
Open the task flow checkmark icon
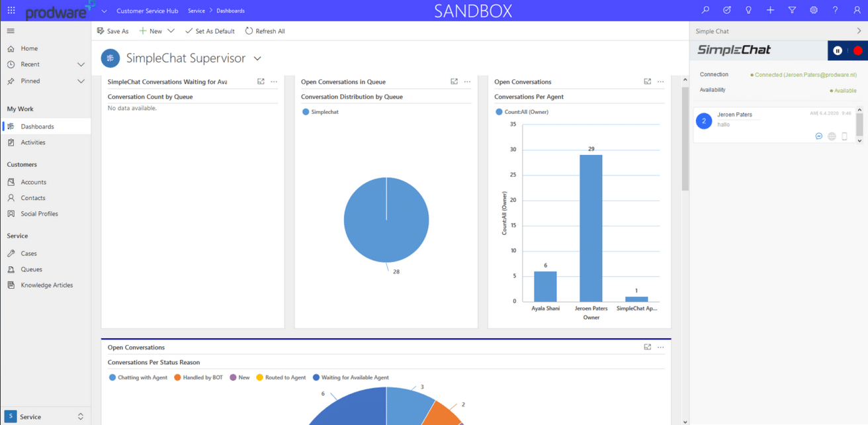click(x=727, y=11)
